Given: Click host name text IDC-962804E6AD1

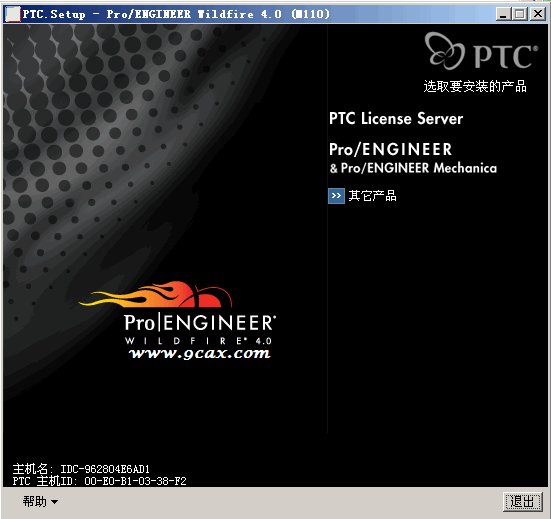Looking at the screenshot, I should [105, 469].
